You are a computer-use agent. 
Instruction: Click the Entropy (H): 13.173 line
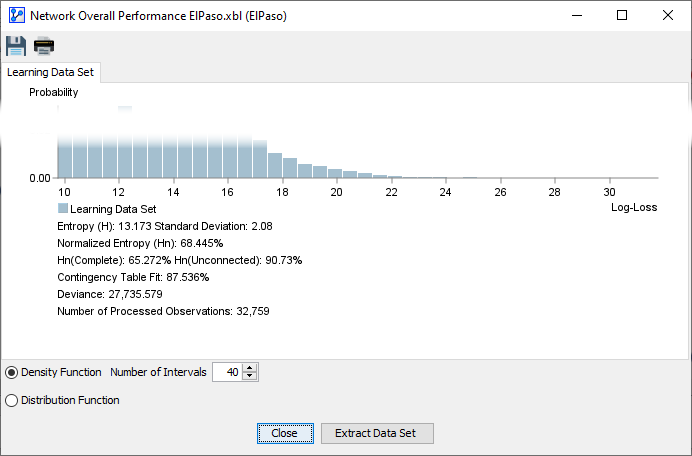165,226
